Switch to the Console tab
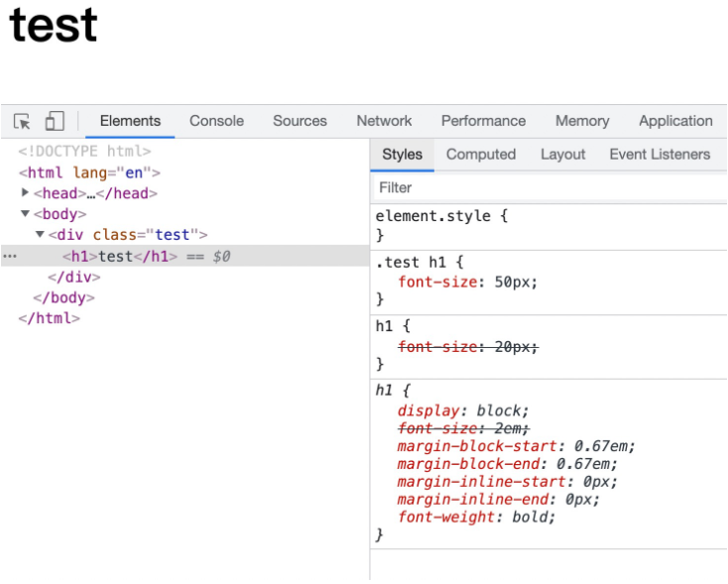 coord(216,121)
